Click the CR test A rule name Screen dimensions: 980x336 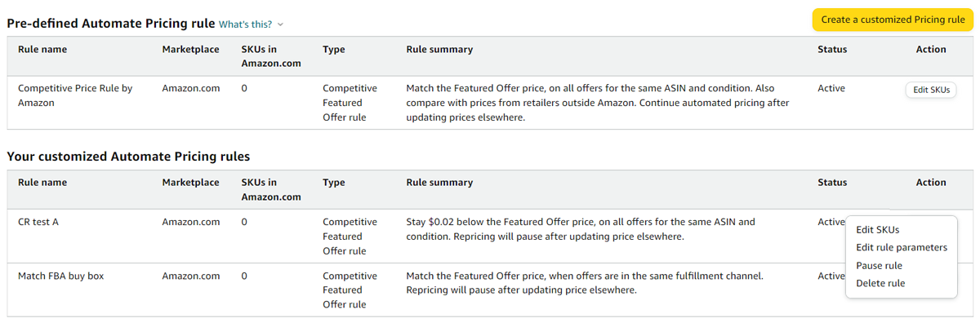pyautogui.click(x=38, y=222)
